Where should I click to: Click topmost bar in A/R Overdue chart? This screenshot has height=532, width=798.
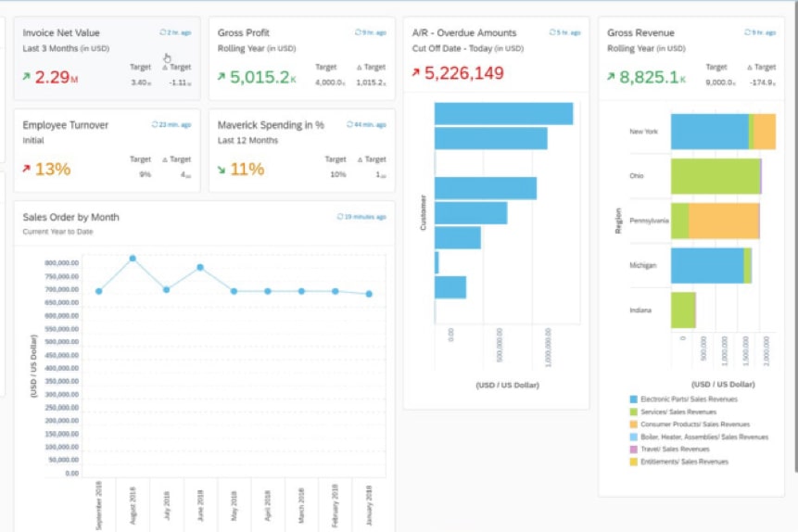tap(503, 114)
